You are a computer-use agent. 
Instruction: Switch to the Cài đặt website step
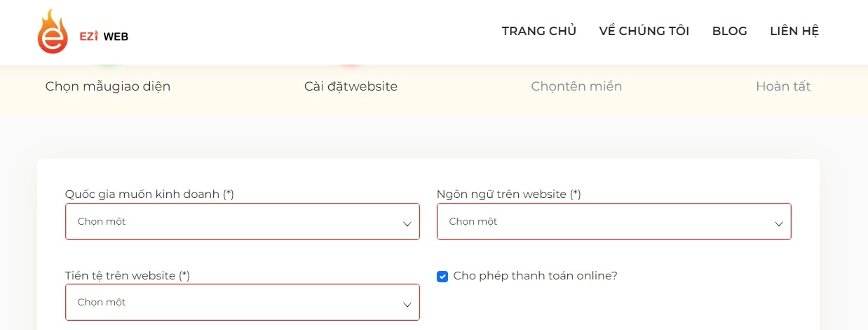[x=351, y=86]
